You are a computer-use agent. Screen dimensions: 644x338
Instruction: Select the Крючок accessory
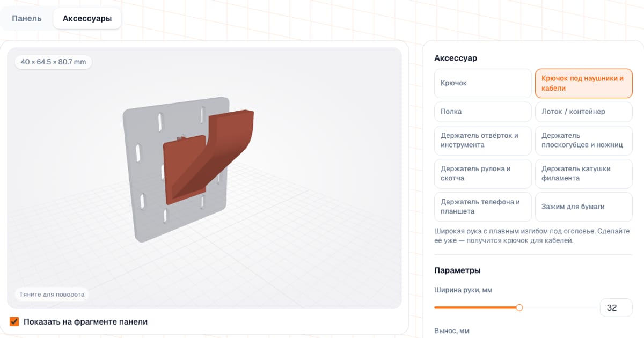[482, 83]
